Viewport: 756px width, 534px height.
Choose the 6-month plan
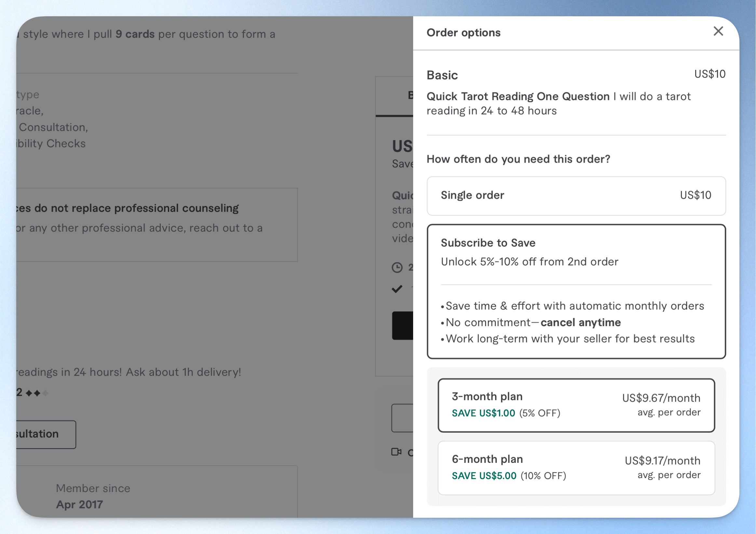tap(576, 468)
